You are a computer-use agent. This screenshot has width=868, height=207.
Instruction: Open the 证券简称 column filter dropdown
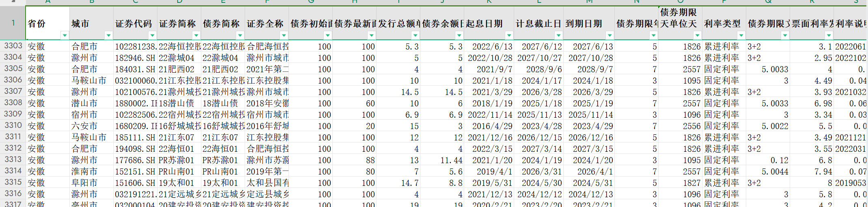point(196,35)
